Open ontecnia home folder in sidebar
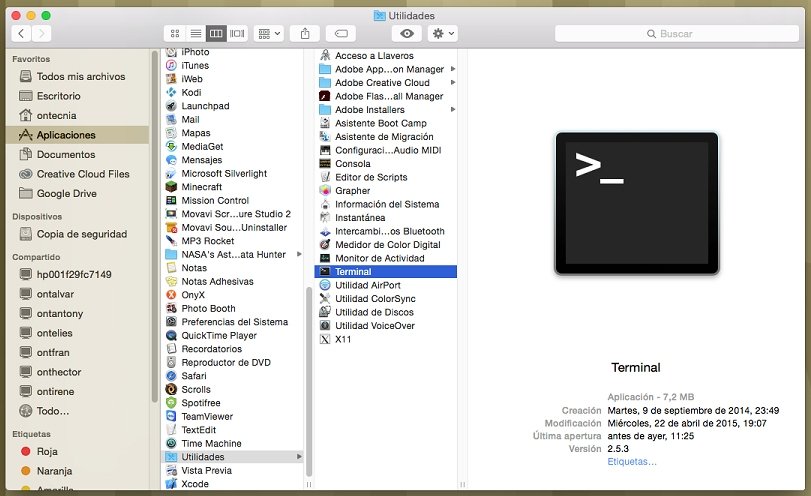The width and height of the screenshot is (811, 496). 78,115
